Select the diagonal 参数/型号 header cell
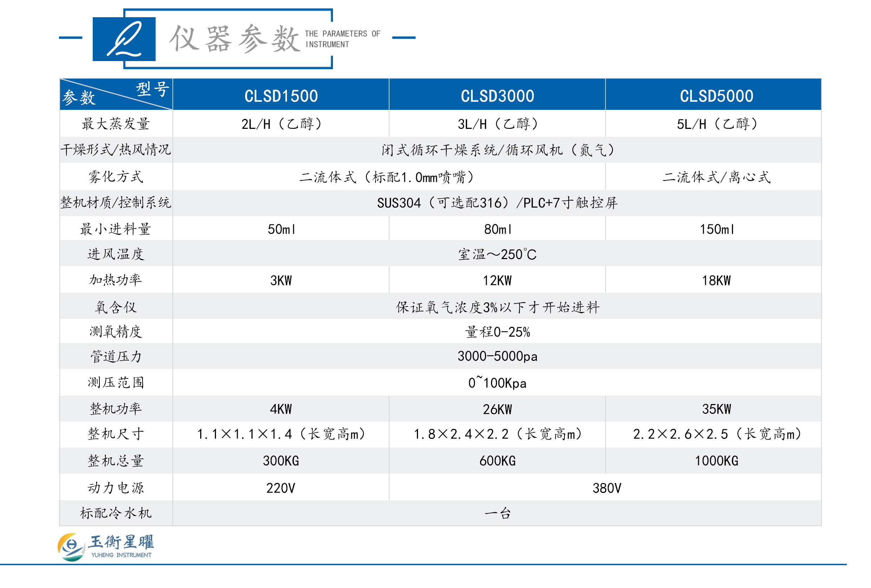The height and width of the screenshot is (588, 871). tap(116, 94)
